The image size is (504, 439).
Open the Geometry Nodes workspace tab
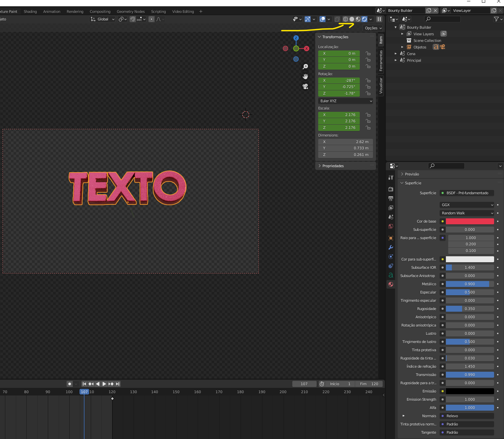131,12
